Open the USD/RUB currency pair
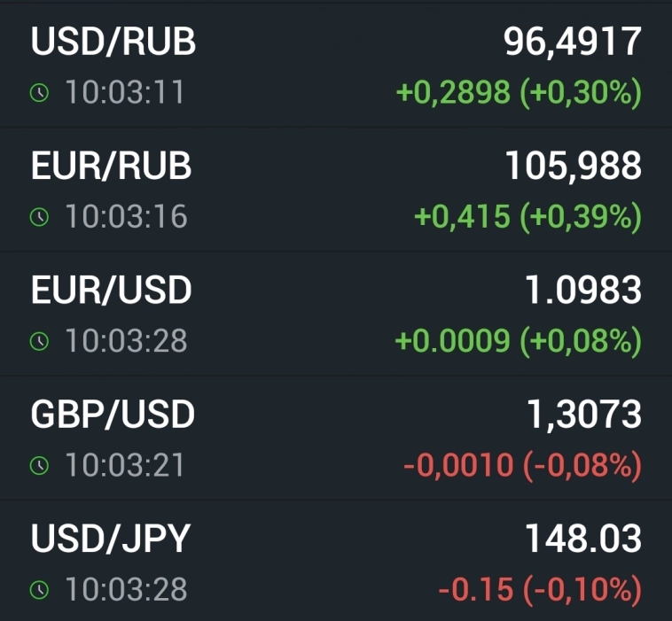The width and height of the screenshot is (672, 621). 113,43
